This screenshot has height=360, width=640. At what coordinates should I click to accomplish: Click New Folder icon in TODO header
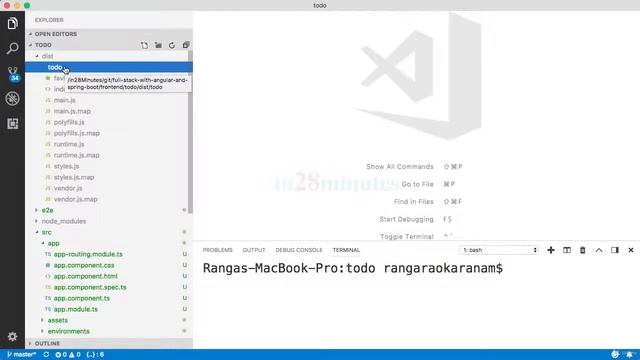point(158,45)
